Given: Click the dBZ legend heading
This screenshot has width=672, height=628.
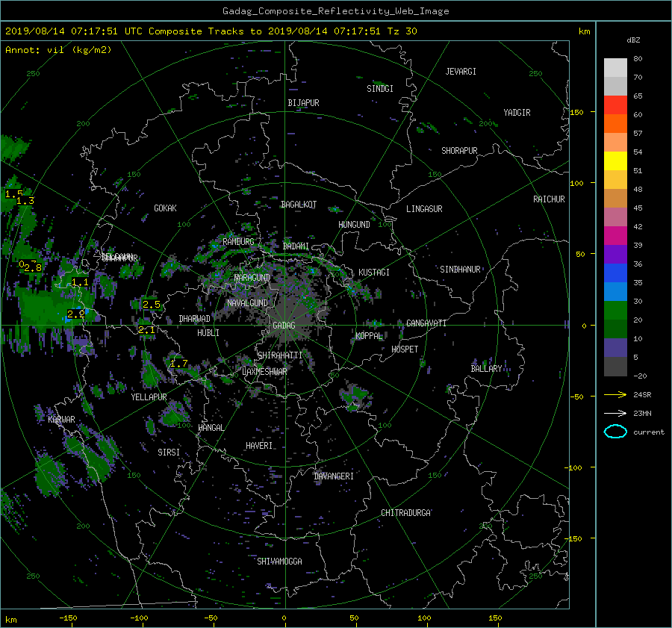Looking at the screenshot, I should (633, 40).
